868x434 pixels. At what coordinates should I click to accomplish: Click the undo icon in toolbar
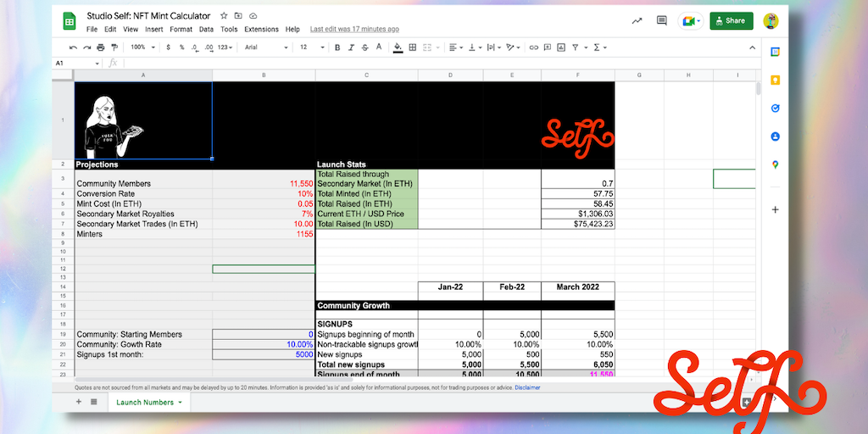[73, 47]
